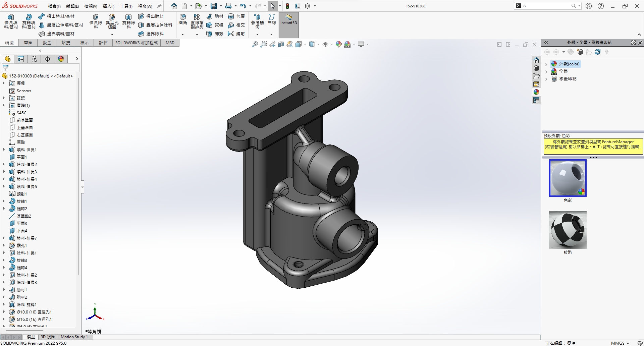Image resolution: width=644 pixels, height=346 pixels.
Task: Toggle the pushpin on appearances task pane
Action: (640, 43)
